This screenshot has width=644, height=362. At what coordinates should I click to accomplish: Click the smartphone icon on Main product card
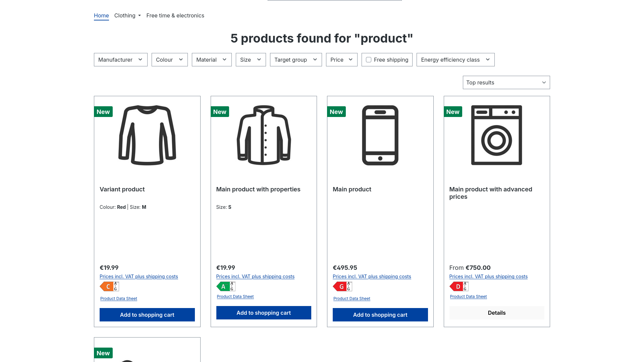(380, 135)
